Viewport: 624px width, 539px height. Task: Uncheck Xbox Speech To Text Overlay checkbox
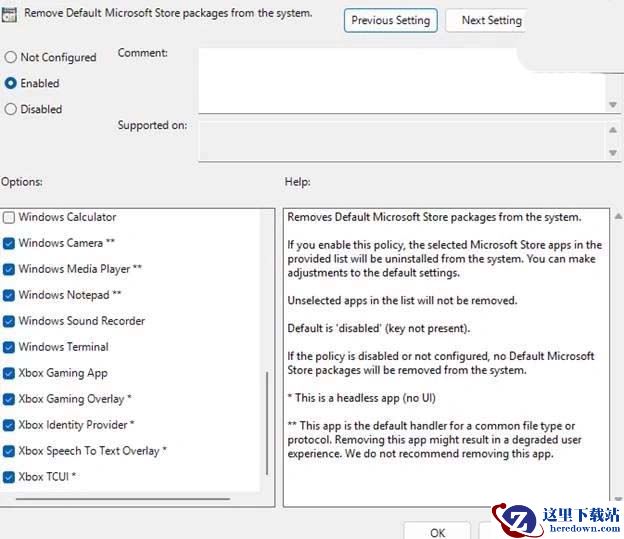[9, 451]
